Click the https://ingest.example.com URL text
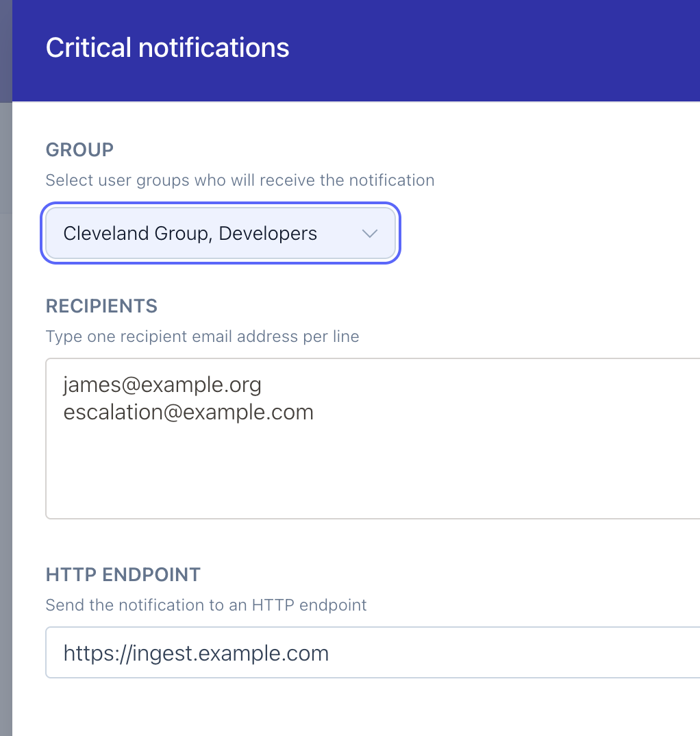This screenshot has height=736, width=700. point(196,652)
